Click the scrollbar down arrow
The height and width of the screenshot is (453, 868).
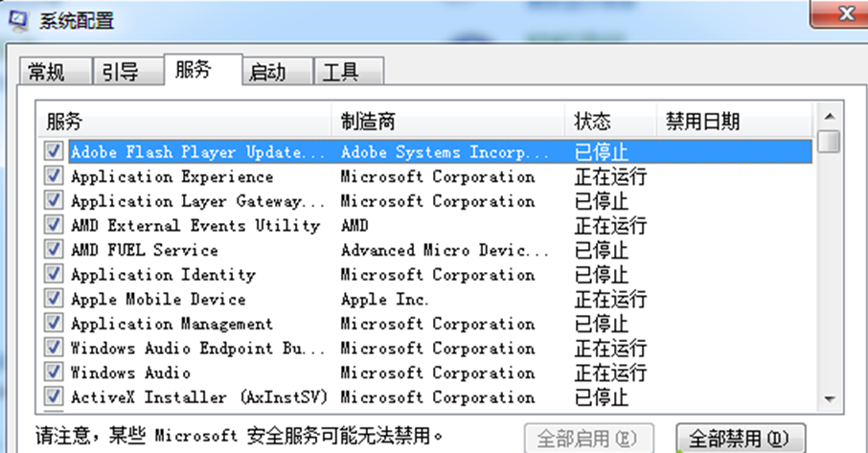click(x=830, y=399)
